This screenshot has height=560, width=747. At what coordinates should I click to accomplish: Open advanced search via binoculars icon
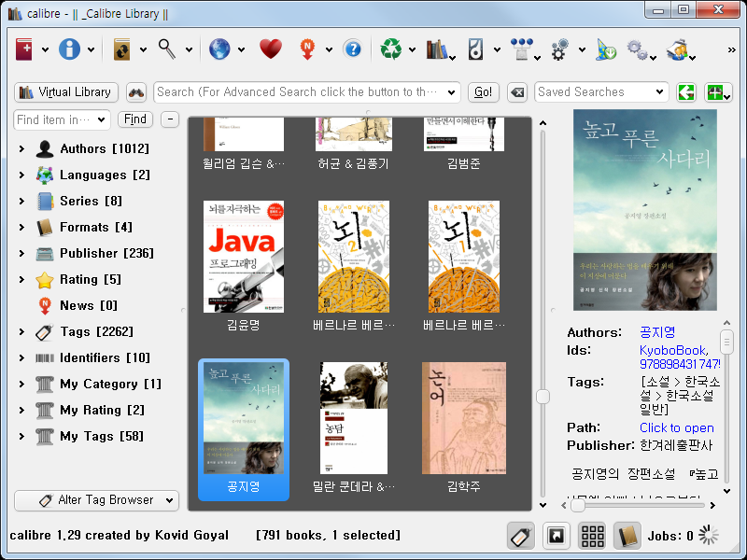point(136,92)
